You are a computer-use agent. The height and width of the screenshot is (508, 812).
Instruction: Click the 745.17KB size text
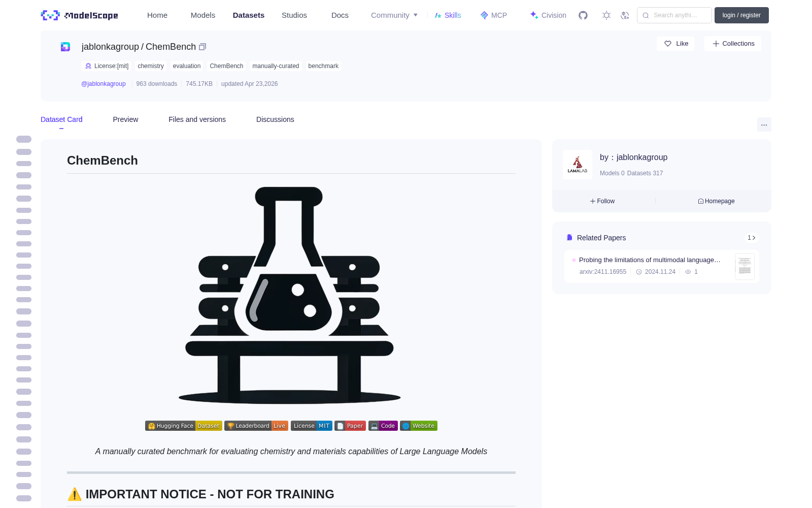pyautogui.click(x=199, y=84)
